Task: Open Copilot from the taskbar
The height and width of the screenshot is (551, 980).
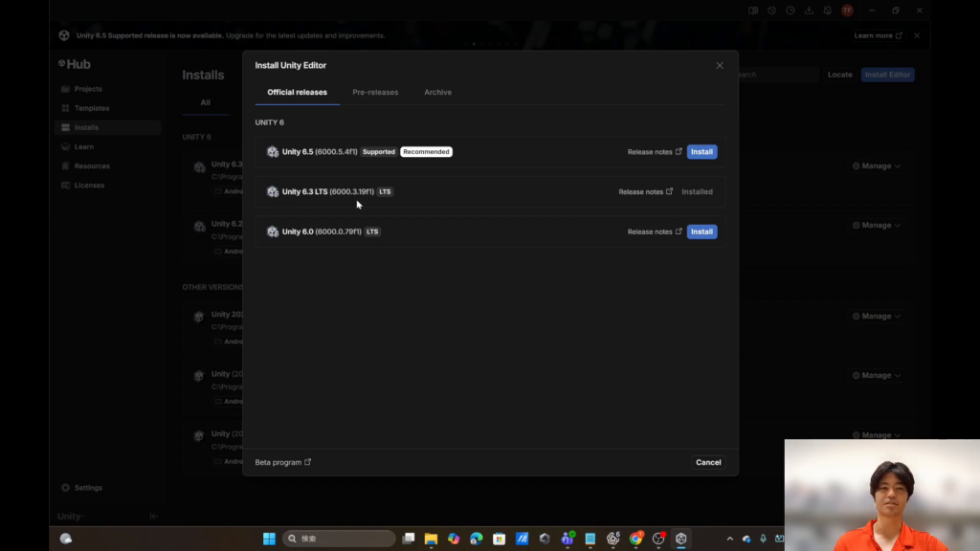Action: 454,539
